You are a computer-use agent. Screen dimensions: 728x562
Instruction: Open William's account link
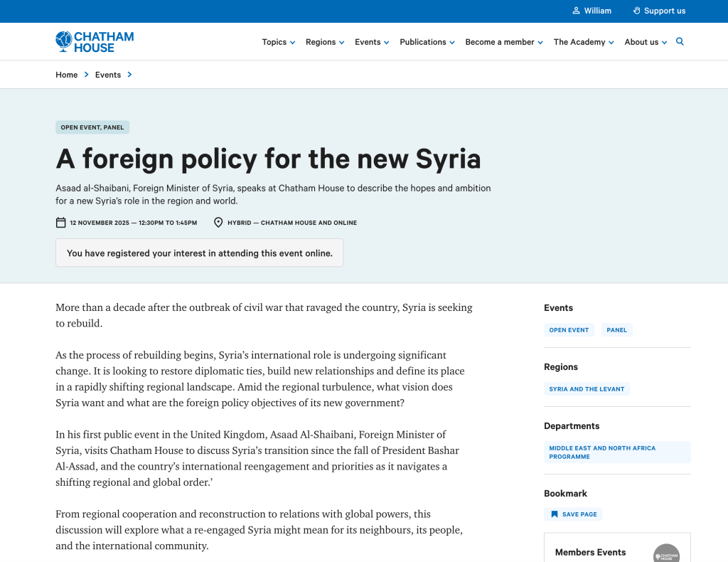point(592,11)
